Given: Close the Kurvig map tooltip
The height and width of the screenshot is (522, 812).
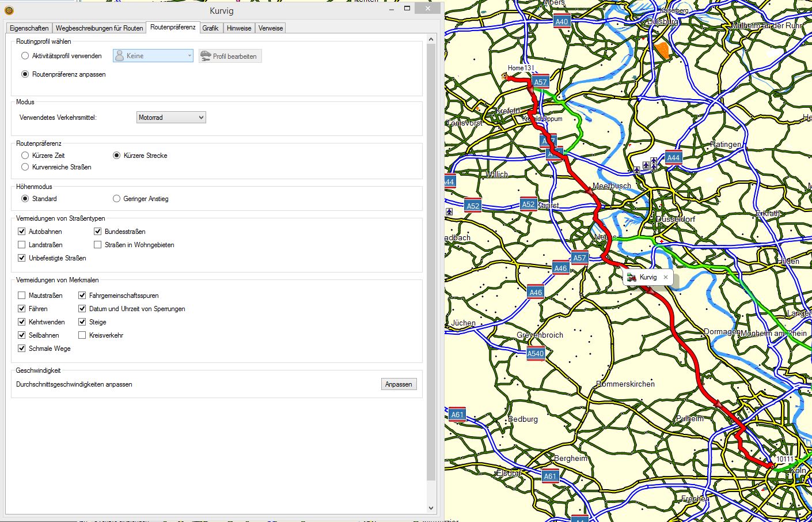Looking at the screenshot, I should [666, 277].
